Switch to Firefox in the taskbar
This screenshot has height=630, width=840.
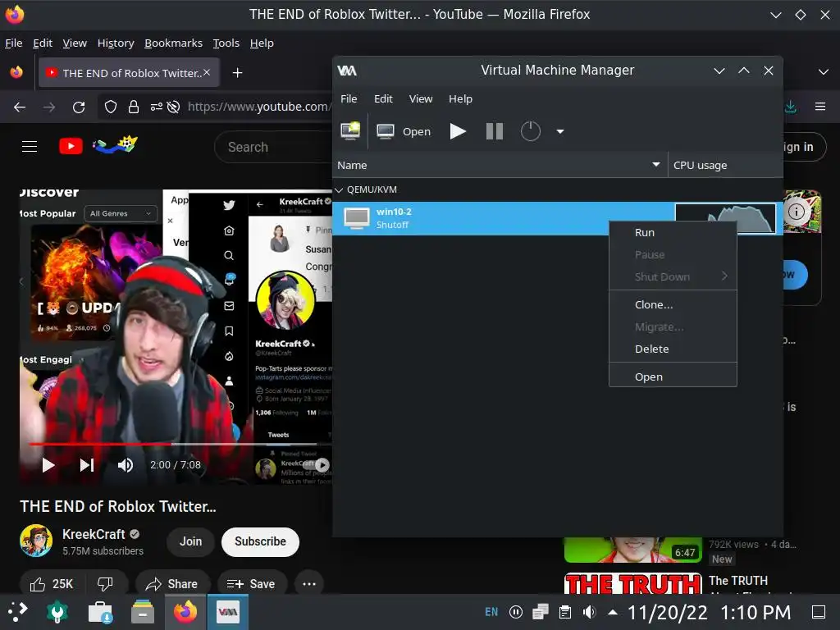click(x=185, y=612)
